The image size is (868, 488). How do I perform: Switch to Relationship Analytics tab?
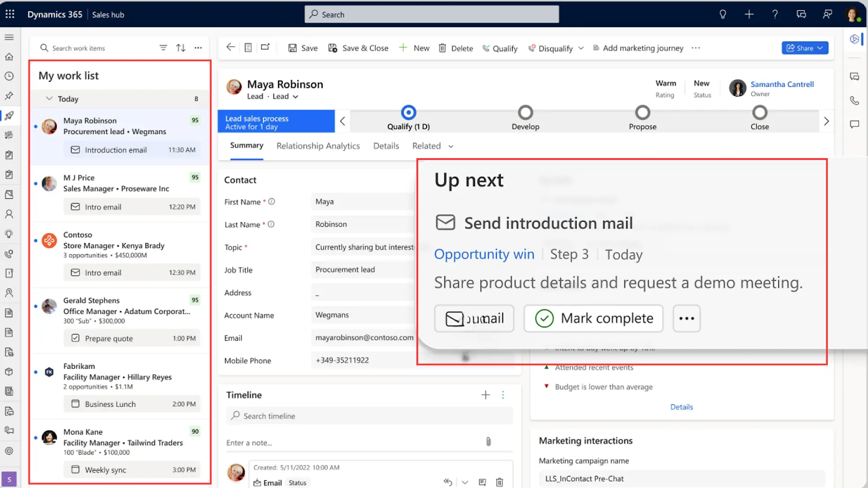click(x=318, y=146)
